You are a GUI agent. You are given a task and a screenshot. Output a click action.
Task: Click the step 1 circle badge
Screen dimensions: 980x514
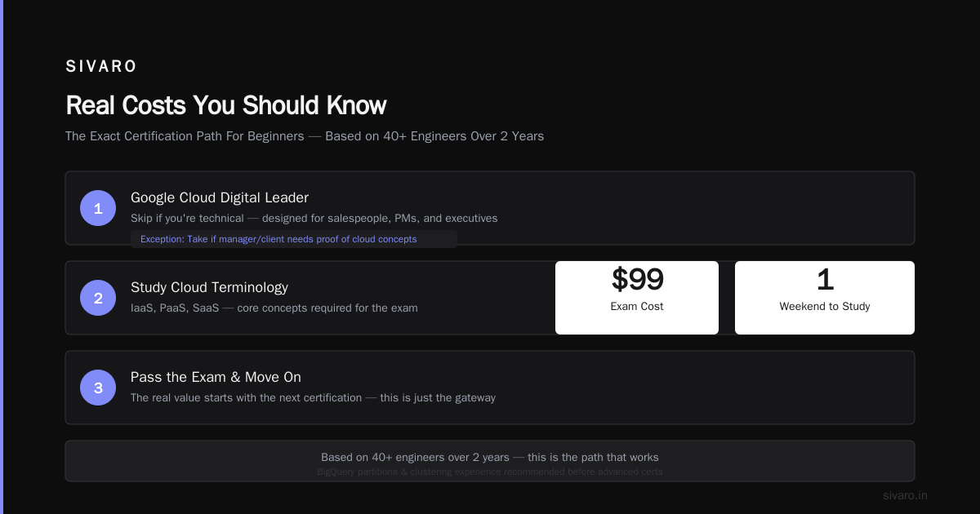(98, 208)
